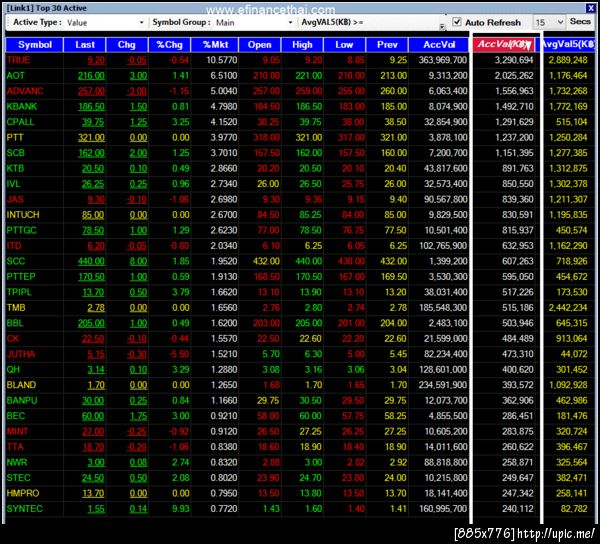This screenshot has width=600, height=544.
Task: Select the ITD symbol
Action: point(14,246)
